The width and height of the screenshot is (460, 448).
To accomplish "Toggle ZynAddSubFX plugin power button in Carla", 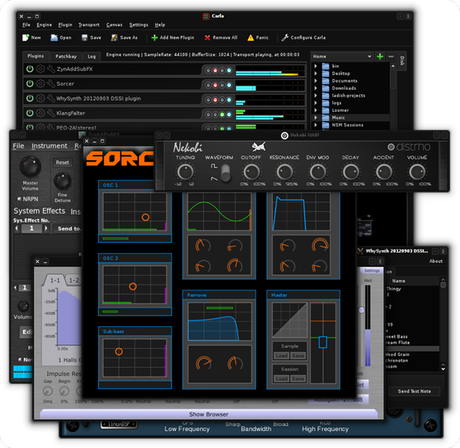I will [x=30, y=69].
